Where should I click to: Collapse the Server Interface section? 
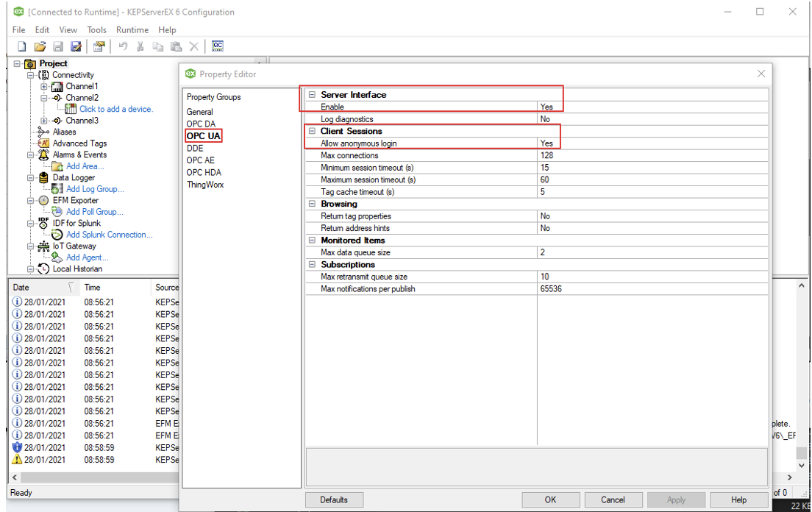[x=312, y=95]
